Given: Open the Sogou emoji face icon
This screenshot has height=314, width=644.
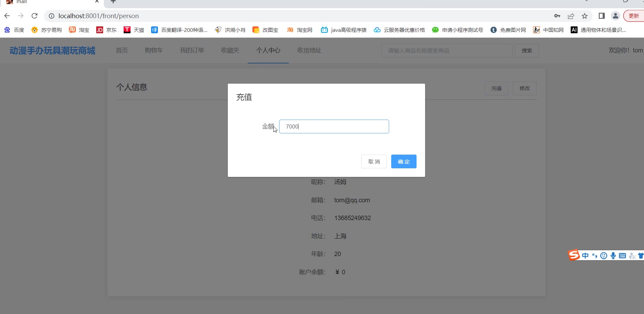Looking at the screenshot, I should [x=604, y=256].
